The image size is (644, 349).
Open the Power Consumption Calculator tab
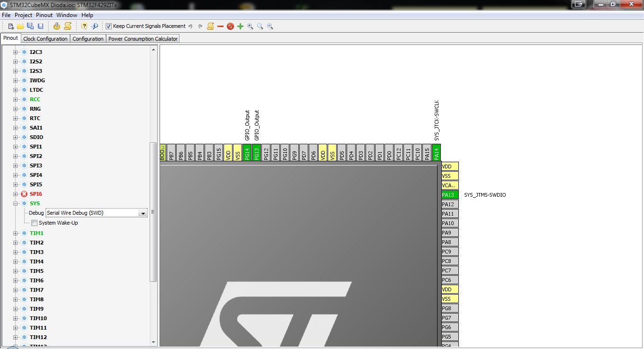tap(143, 39)
